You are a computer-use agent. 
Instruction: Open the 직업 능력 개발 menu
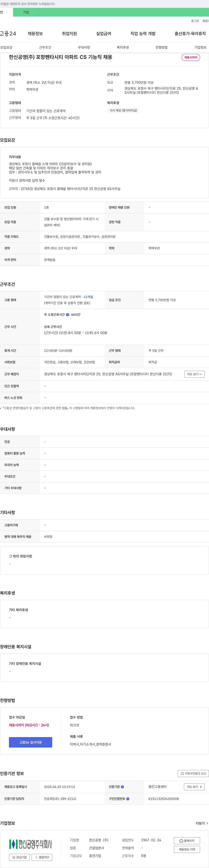pos(143,34)
